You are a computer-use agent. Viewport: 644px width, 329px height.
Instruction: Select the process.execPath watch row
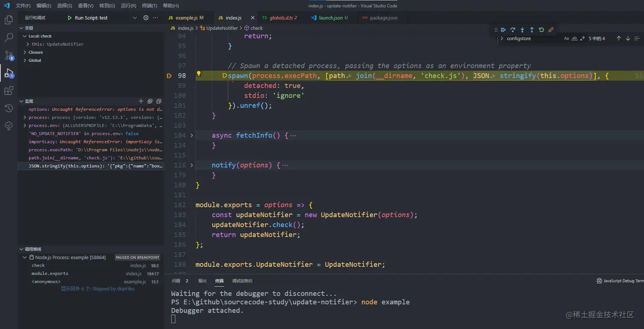[x=91, y=150]
